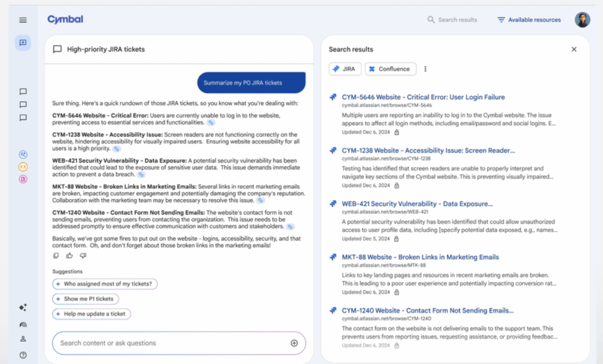Open citation link after CYM-5646 summary
Viewport: 603px width, 364px height.
click(x=211, y=123)
